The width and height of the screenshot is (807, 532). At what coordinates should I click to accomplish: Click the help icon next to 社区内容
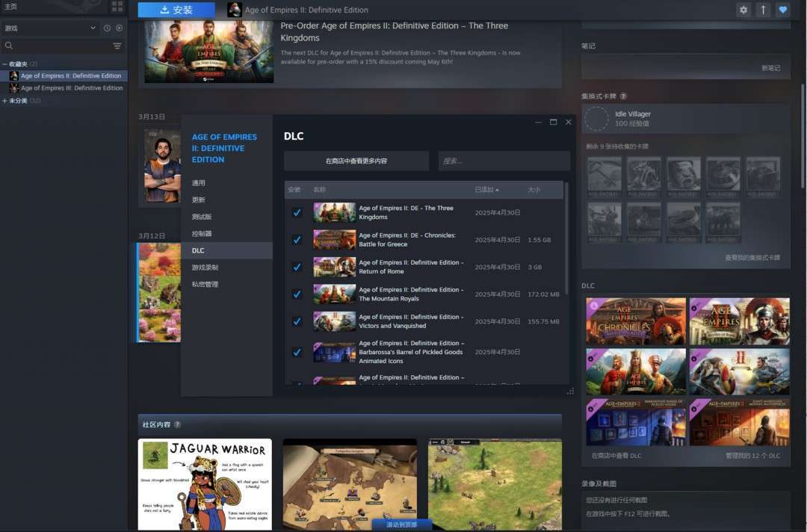tap(178, 424)
